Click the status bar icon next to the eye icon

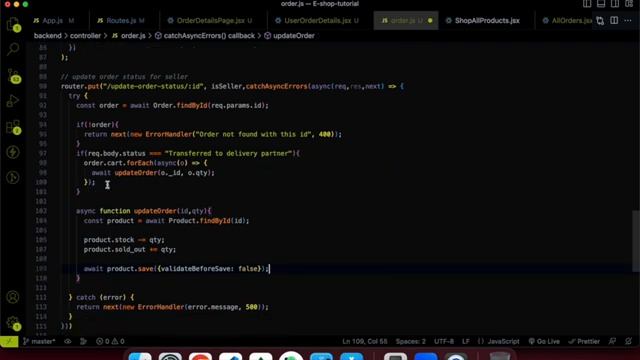(x=83, y=342)
